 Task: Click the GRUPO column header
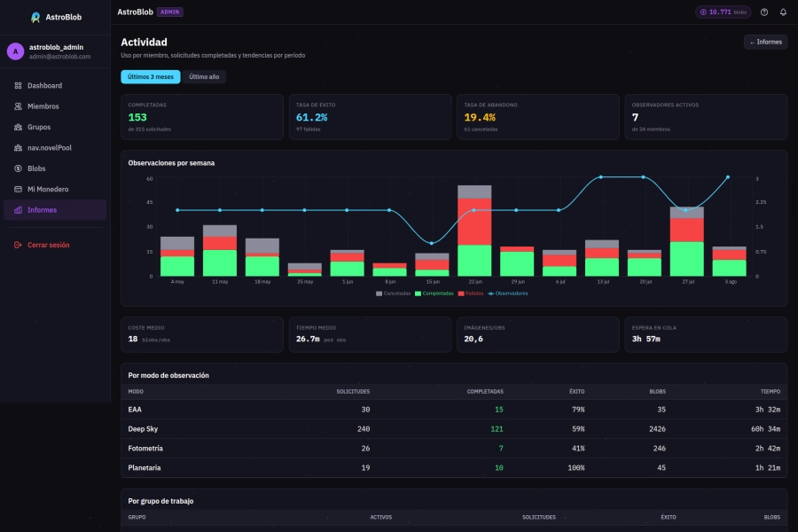[137, 517]
